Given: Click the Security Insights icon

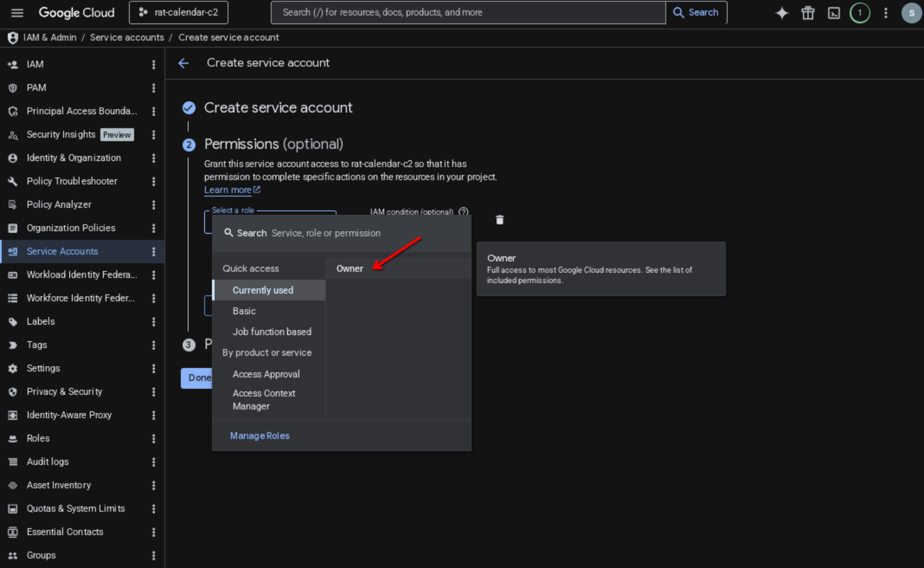Looking at the screenshot, I should (x=12, y=134).
